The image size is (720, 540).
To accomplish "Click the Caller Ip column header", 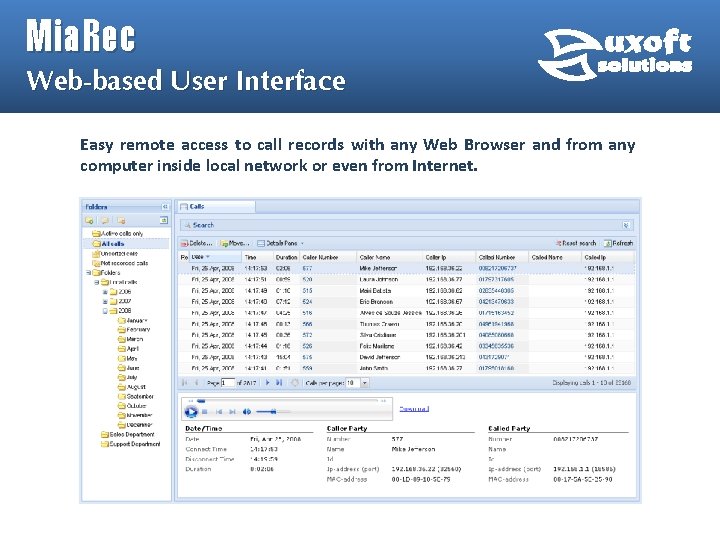I will click(x=449, y=257).
